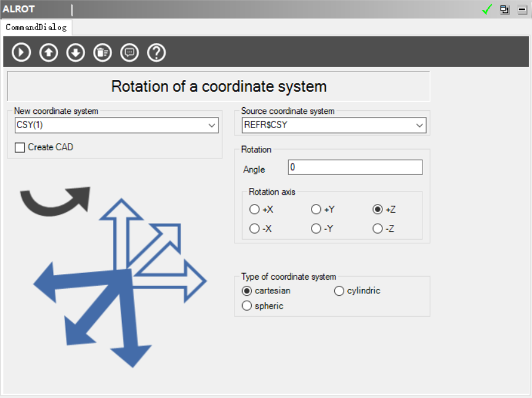Screen dimensions: 532x398
Task: Choose -Y as rotation axis
Action: click(316, 229)
